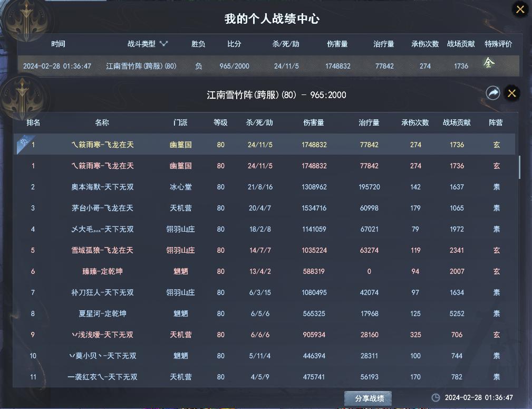532x409 pixels.
Task: Click the 比分 header in the records list
Action: tap(234, 44)
